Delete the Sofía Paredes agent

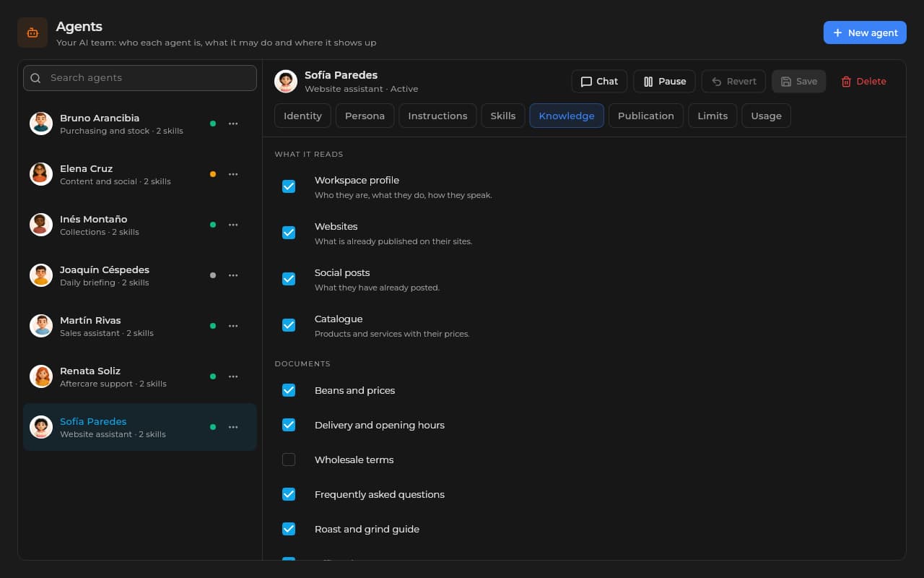pos(863,82)
